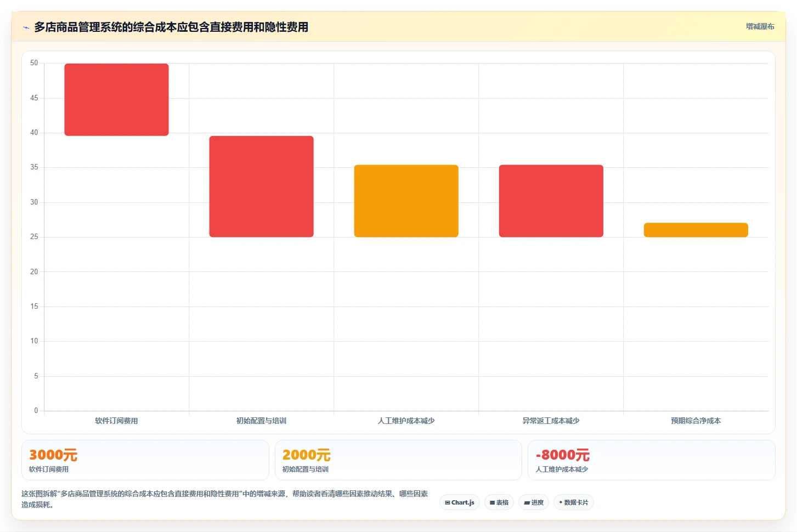Click the Chart.js tag chip
Viewport: 797px width, 532px height.
pos(460,502)
